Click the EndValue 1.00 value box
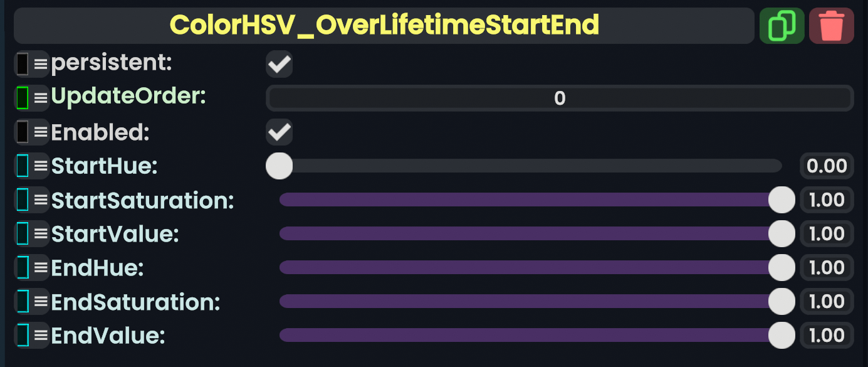The image size is (868, 367). [827, 335]
